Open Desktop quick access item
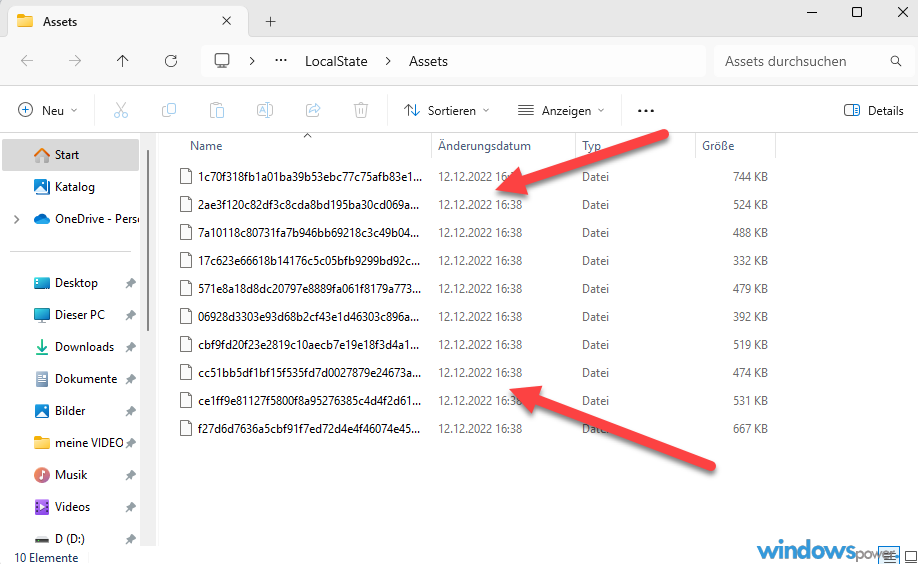 [66, 283]
